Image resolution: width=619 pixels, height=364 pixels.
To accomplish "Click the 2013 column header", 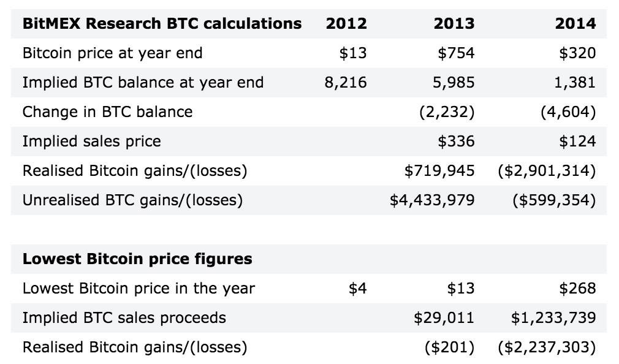I will 454,24.
